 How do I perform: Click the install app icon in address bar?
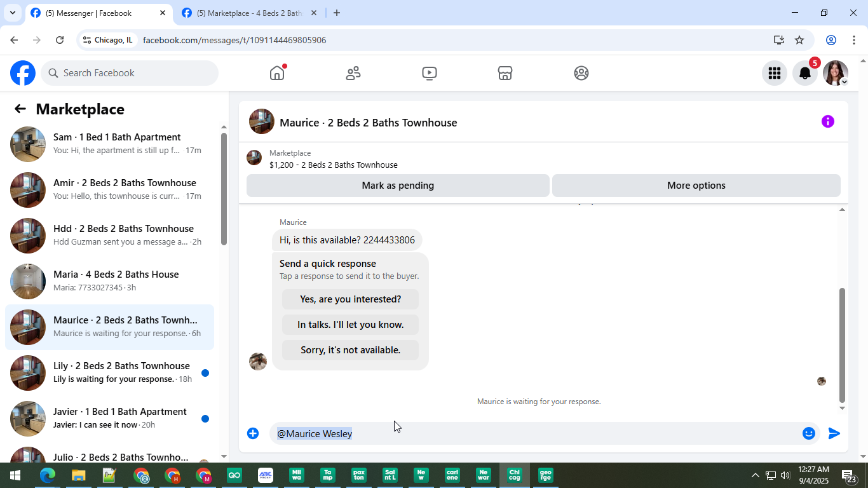coord(779,40)
